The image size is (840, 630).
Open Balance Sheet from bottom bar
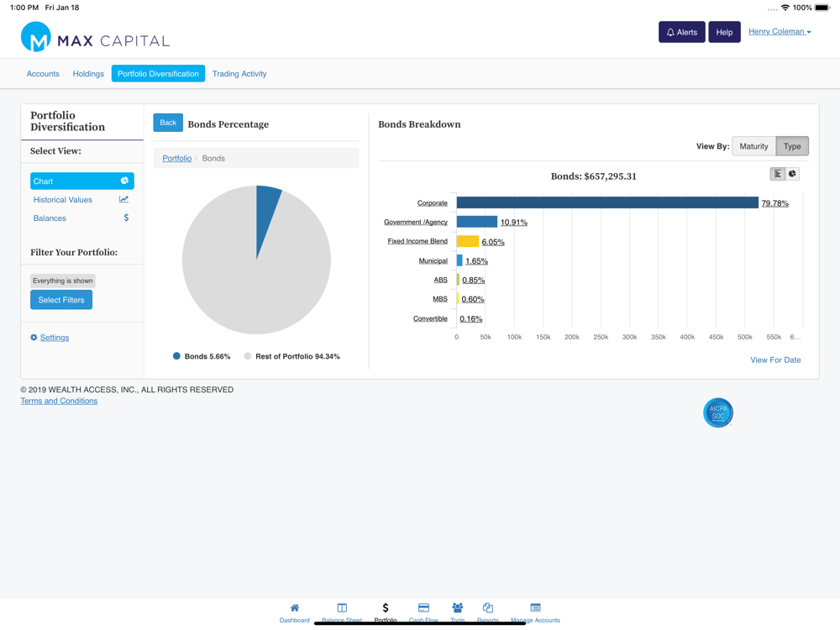[x=342, y=607]
